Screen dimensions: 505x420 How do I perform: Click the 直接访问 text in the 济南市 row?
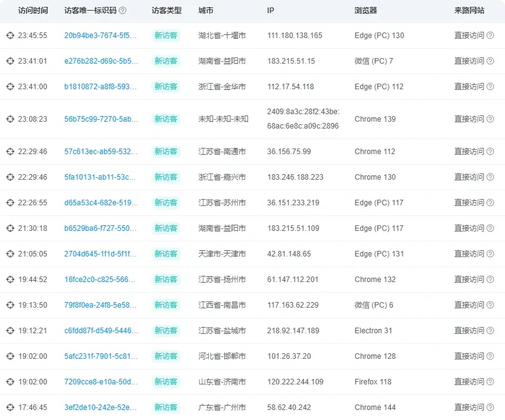(469, 382)
